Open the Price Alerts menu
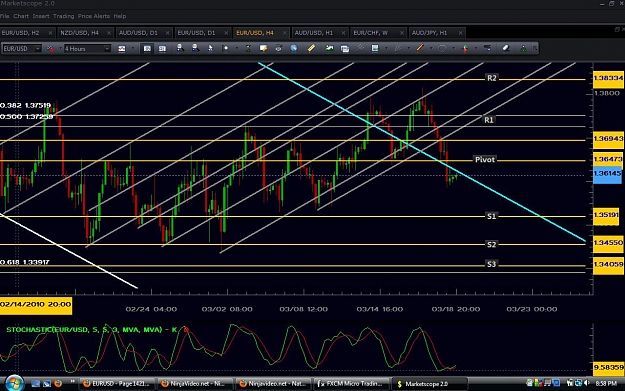Viewport: 625px width, 391px height. (x=94, y=16)
